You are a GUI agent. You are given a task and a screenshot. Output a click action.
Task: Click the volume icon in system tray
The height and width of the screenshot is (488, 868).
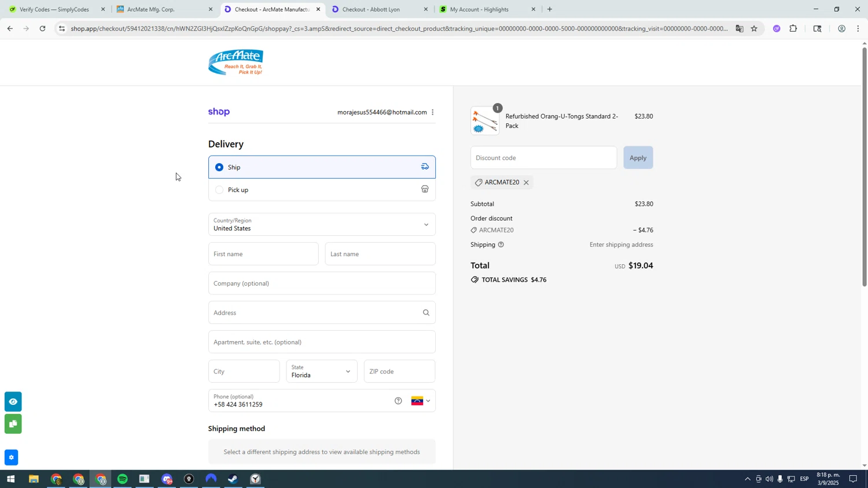click(769, 479)
